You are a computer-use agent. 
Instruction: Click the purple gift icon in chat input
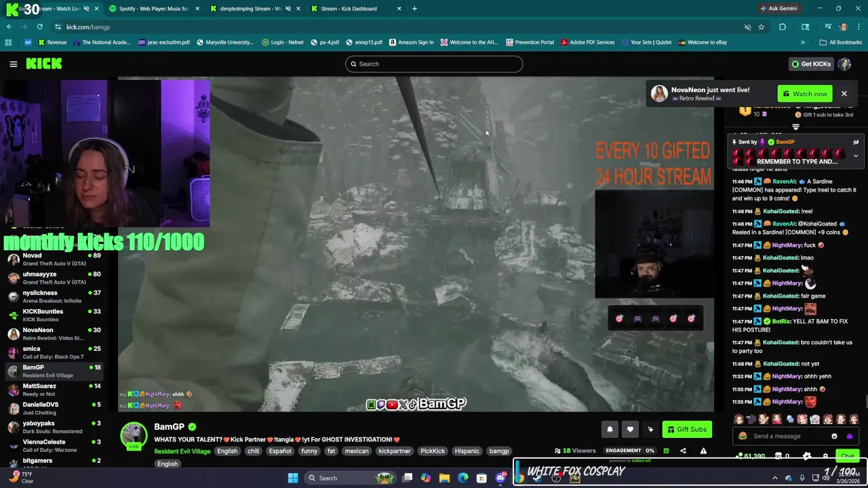(850, 436)
